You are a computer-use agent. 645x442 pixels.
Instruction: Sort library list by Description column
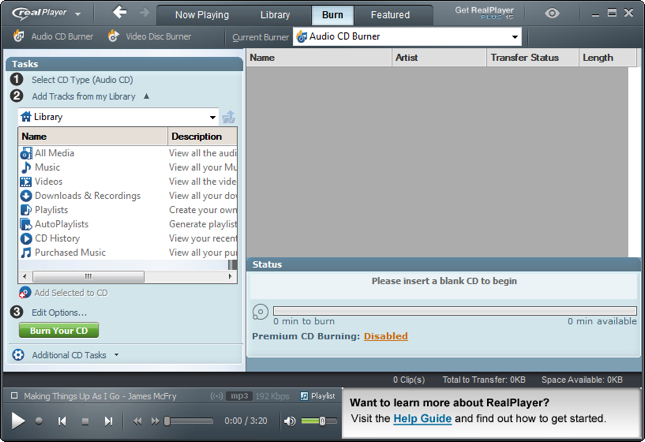(202, 136)
